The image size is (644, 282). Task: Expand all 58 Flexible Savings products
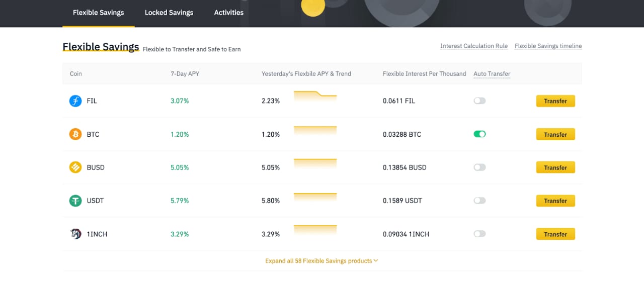[x=321, y=261]
